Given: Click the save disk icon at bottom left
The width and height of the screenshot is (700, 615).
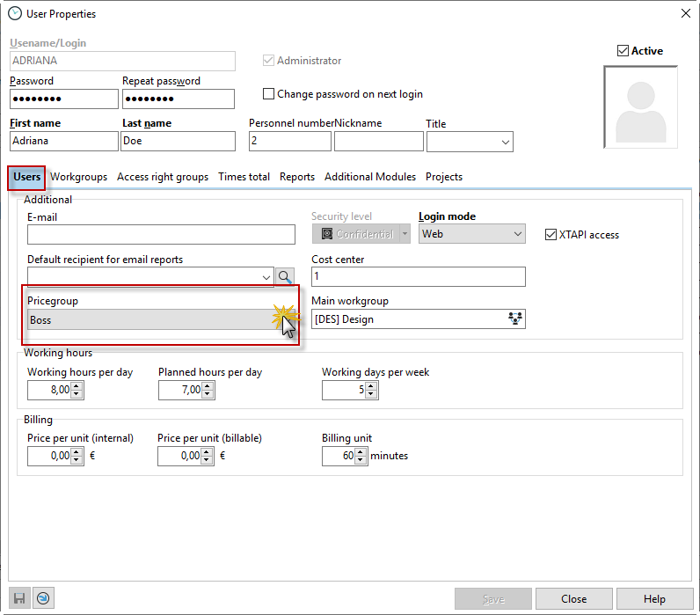Looking at the screenshot, I should [19, 598].
